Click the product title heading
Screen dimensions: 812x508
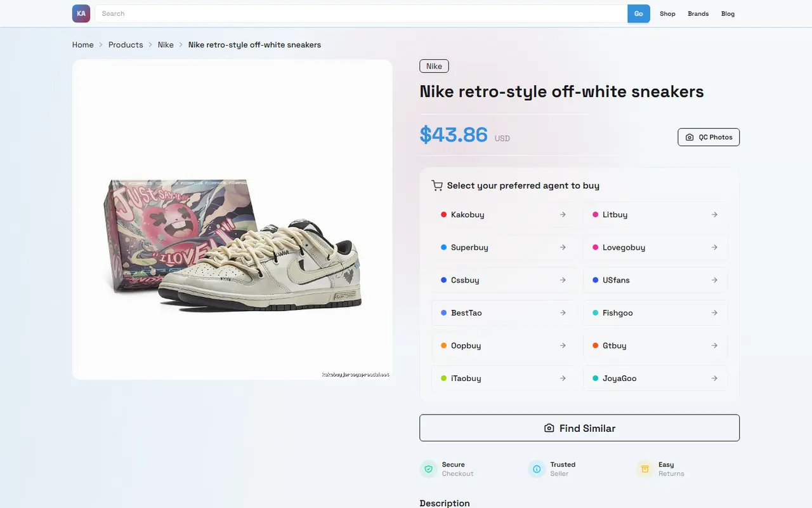click(561, 91)
